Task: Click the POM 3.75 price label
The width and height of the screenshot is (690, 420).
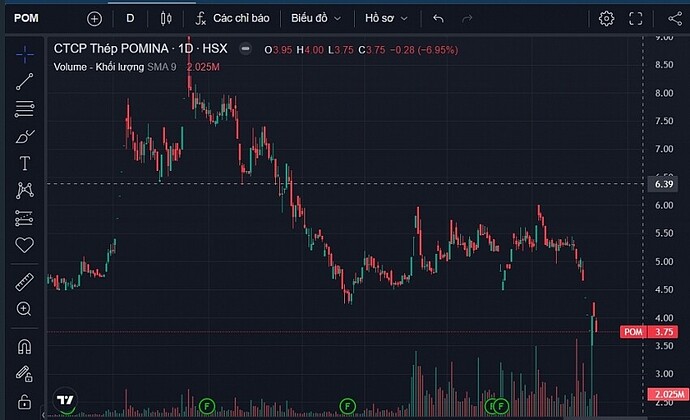Action: point(649,332)
